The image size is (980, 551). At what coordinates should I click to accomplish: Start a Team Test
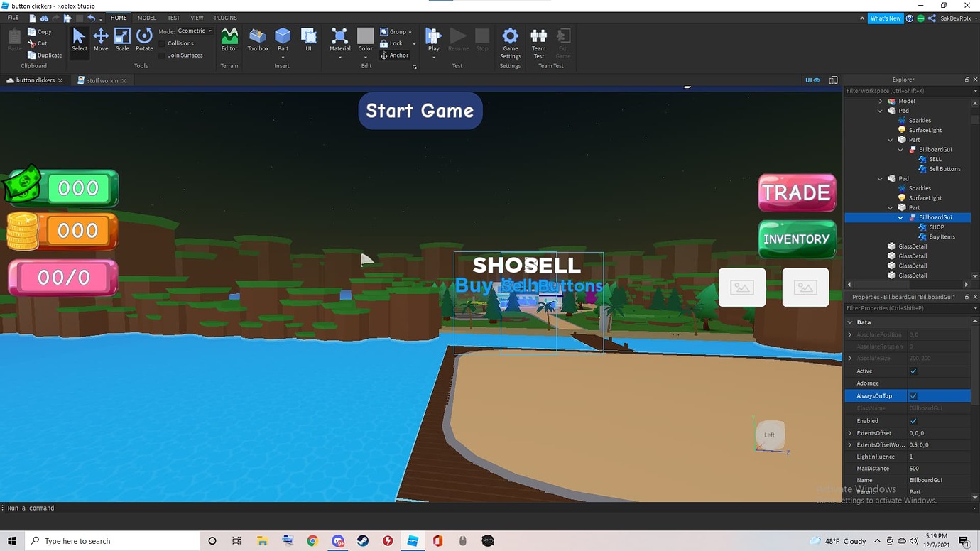(x=539, y=43)
